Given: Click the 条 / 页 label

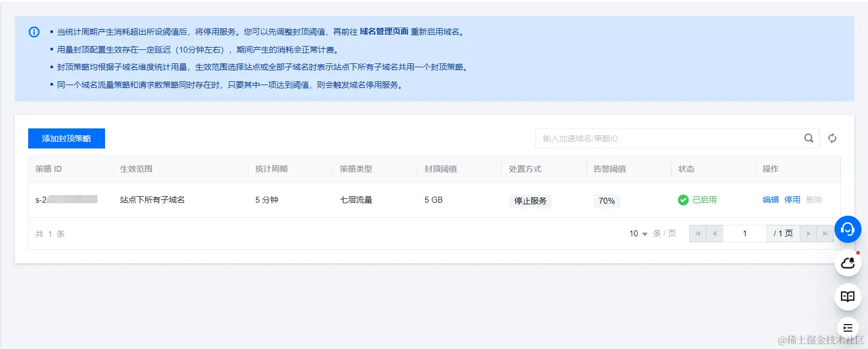Looking at the screenshot, I should pyautogui.click(x=664, y=233).
